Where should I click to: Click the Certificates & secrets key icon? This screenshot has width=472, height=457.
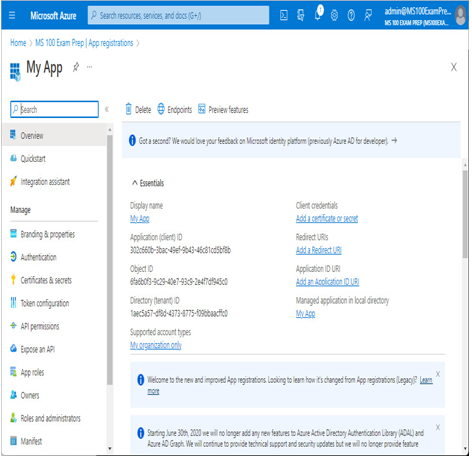(x=13, y=280)
